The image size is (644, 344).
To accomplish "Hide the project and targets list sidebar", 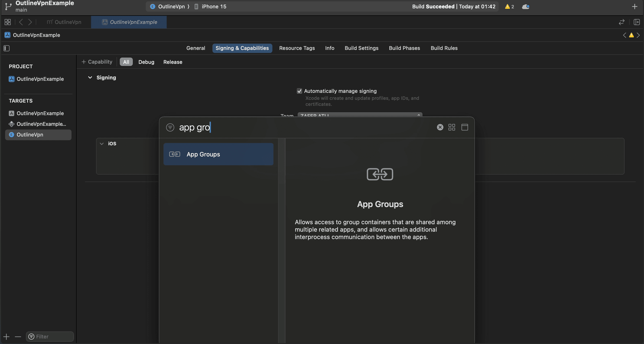I will tap(7, 48).
